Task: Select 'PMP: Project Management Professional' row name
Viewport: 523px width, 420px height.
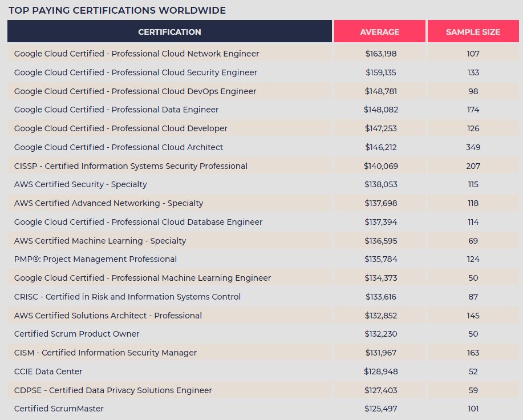Action: point(95,259)
